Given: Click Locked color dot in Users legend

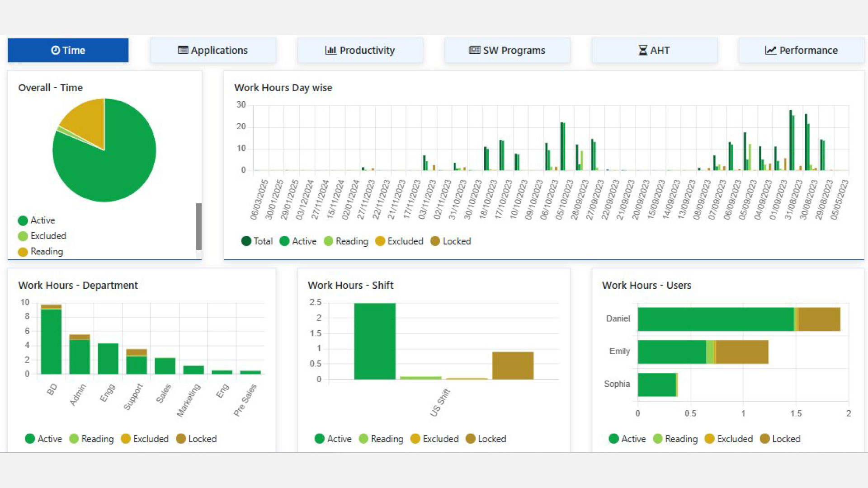Looking at the screenshot, I should coord(765,439).
